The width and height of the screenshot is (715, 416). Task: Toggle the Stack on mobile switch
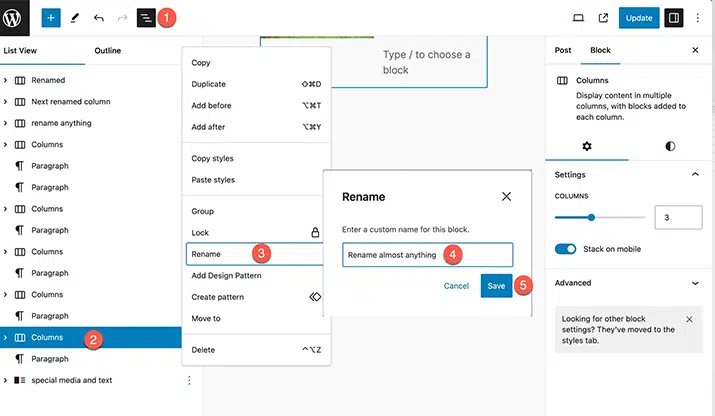click(565, 249)
